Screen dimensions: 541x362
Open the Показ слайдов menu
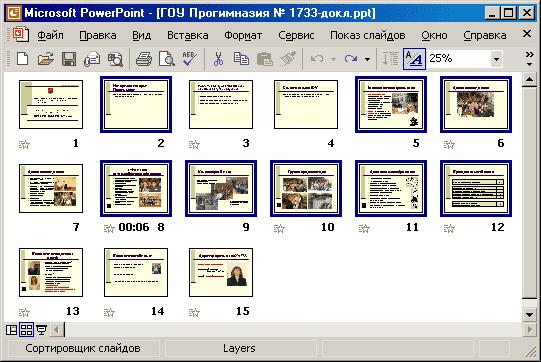[x=367, y=35]
